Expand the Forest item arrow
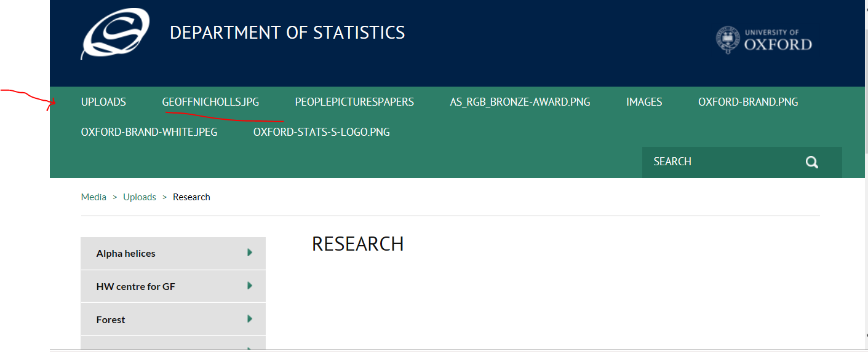The image size is (868, 352). click(x=250, y=319)
